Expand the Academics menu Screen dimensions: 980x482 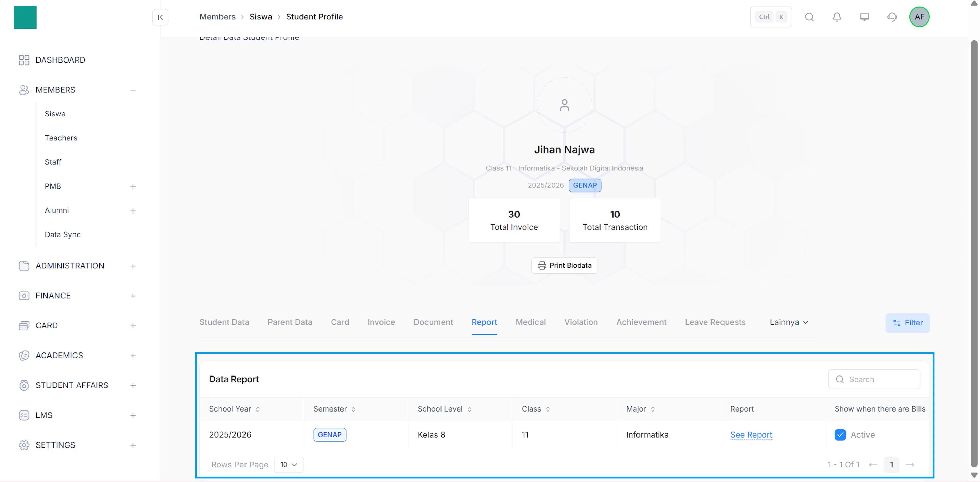(x=133, y=356)
